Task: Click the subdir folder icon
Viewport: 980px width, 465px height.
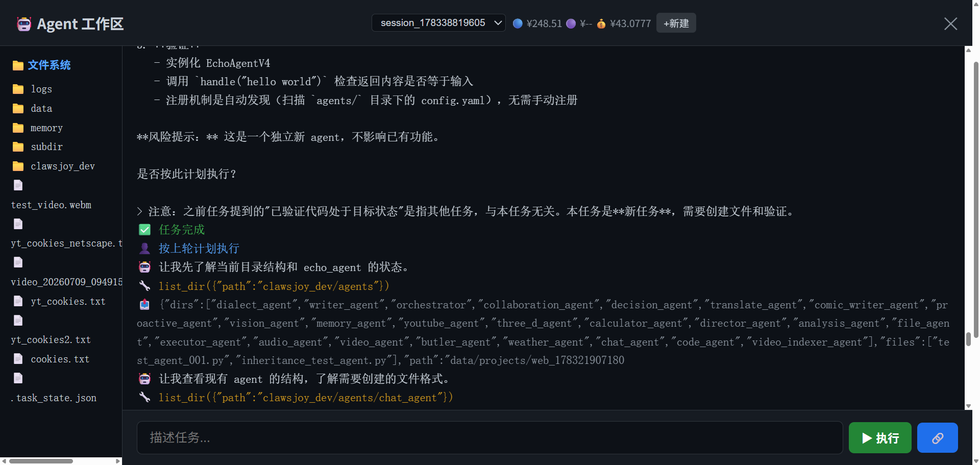Action: [x=18, y=147]
